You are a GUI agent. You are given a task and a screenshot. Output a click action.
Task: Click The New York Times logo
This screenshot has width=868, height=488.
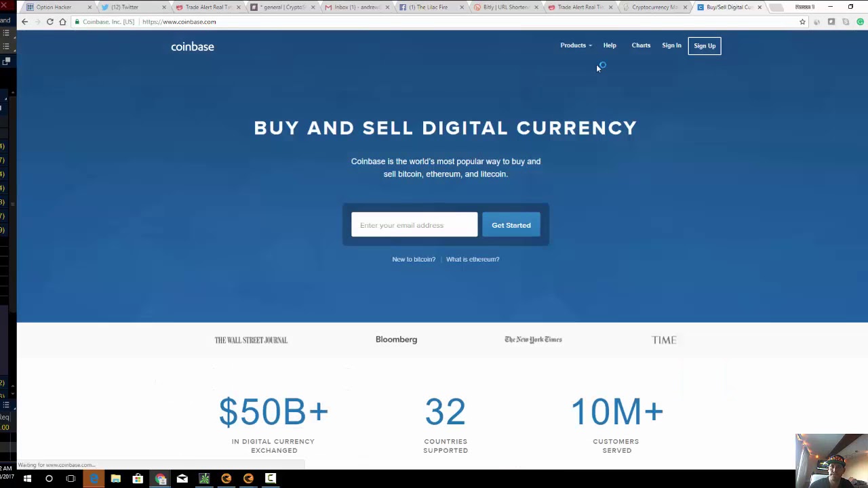click(x=533, y=340)
